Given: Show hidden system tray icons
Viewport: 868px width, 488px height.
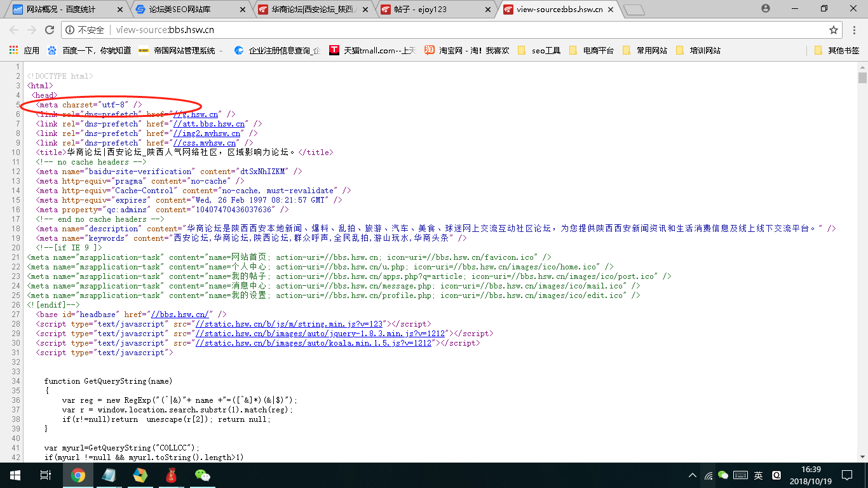Looking at the screenshot, I should tap(693, 475).
